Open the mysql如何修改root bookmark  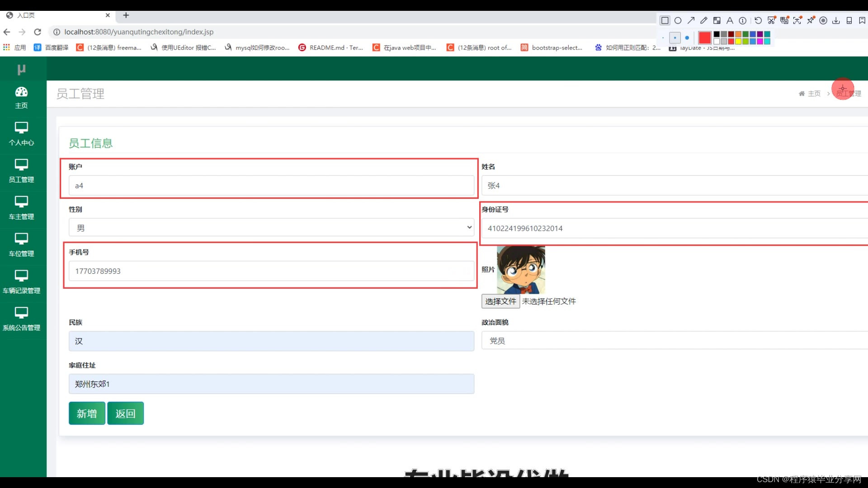point(257,47)
